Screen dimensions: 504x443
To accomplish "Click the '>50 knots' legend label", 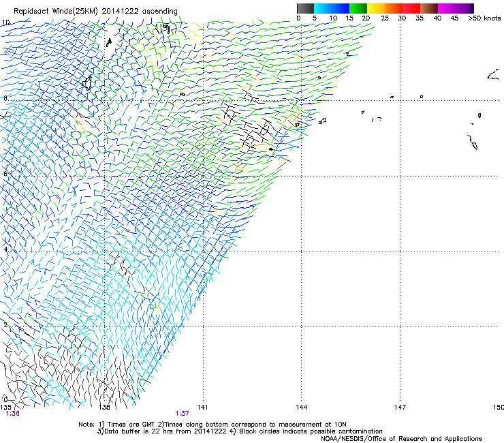I will tap(484, 18).
